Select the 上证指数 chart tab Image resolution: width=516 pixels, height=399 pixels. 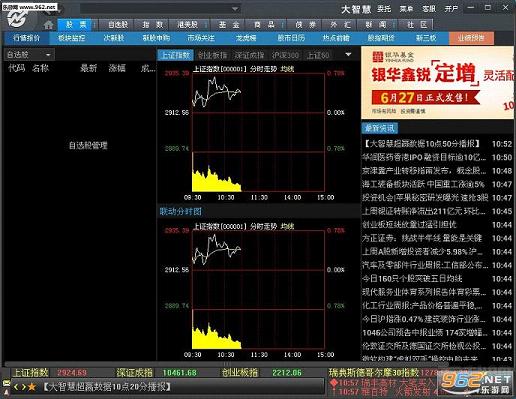coord(175,55)
